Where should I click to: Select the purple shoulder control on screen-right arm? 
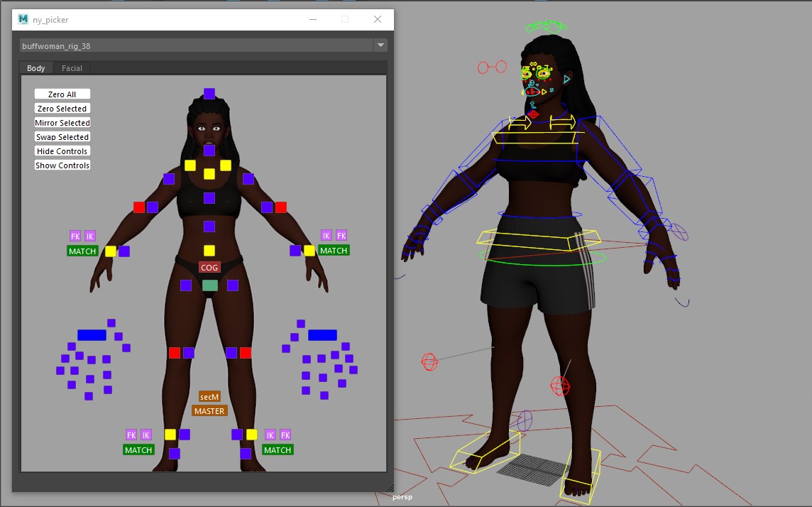click(248, 179)
